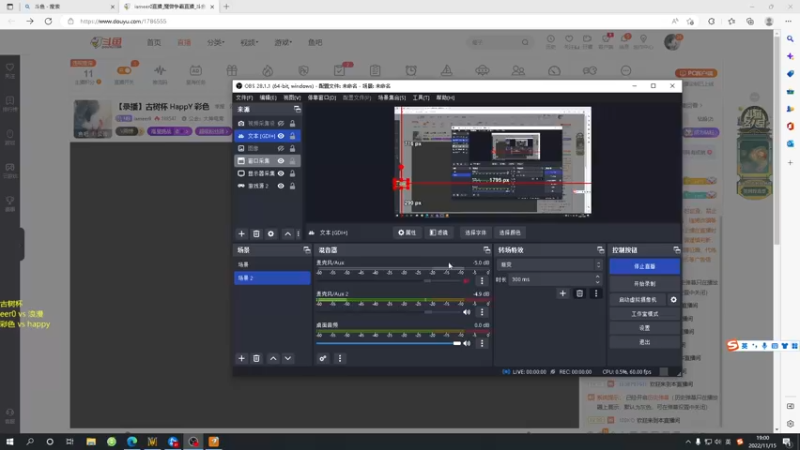This screenshot has height=450, width=800.
Task: Toggle lock on 窗口采集 source
Action: [292, 161]
